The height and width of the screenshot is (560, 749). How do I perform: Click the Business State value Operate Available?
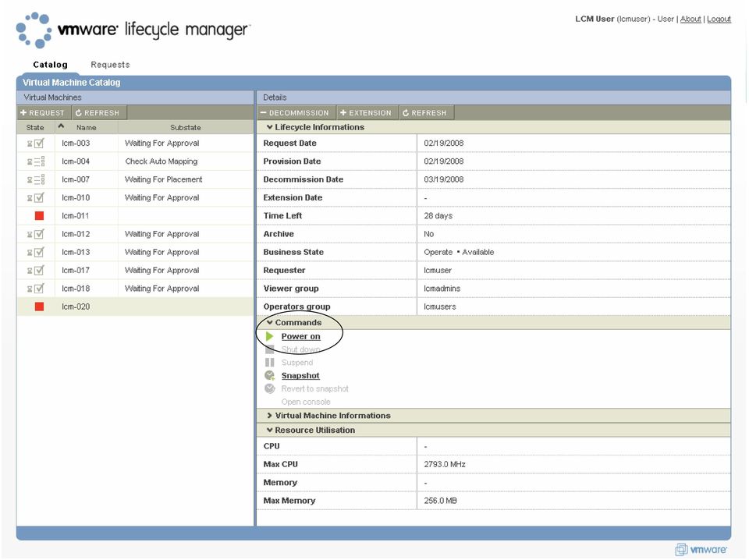pos(459,252)
